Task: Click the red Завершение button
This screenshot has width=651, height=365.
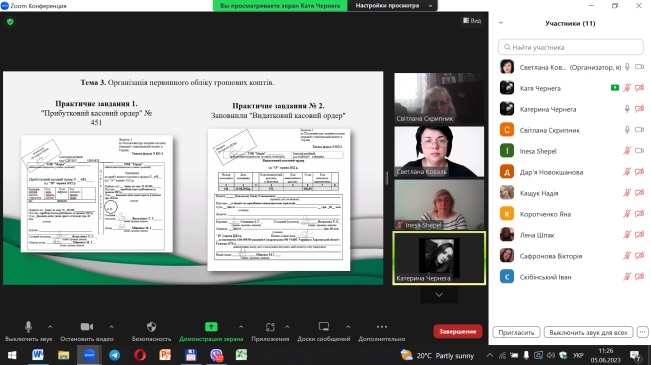Action: 458,331
